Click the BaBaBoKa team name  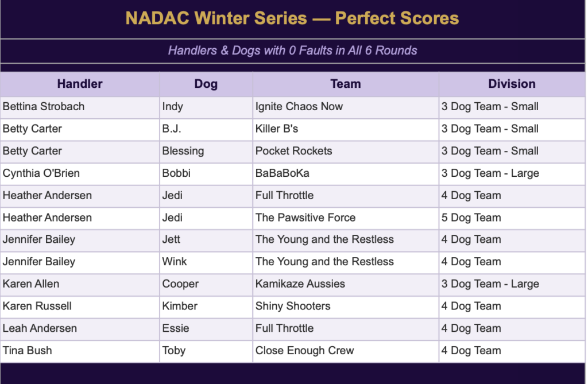pos(283,173)
